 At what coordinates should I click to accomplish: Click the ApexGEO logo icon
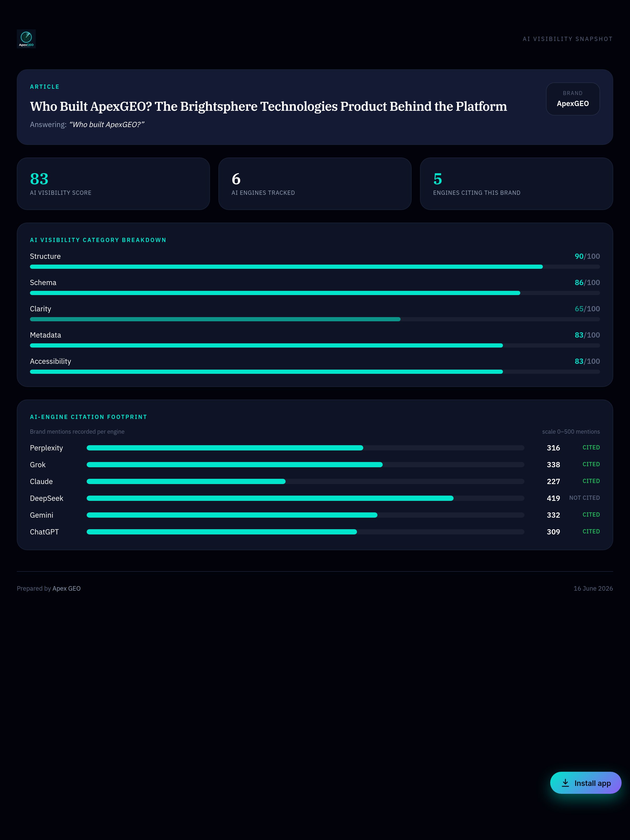click(x=26, y=39)
